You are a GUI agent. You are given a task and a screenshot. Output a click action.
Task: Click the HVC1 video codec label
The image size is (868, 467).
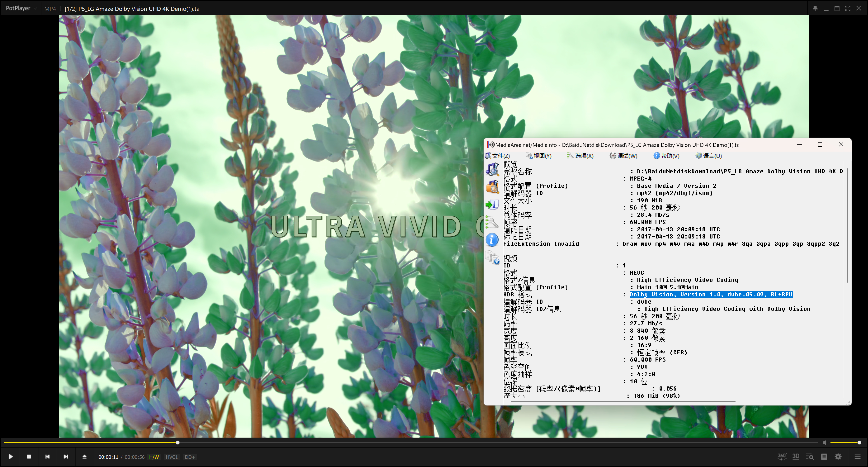pyautogui.click(x=172, y=457)
